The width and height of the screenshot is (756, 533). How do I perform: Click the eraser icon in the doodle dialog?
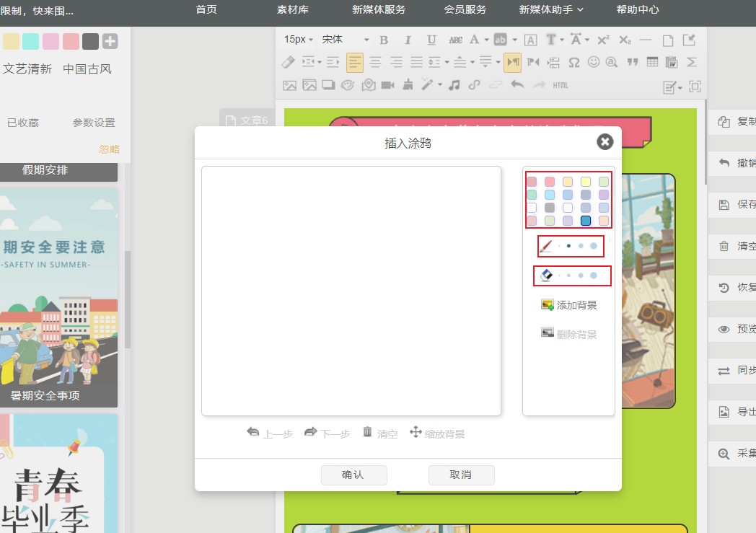(x=545, y=275)
